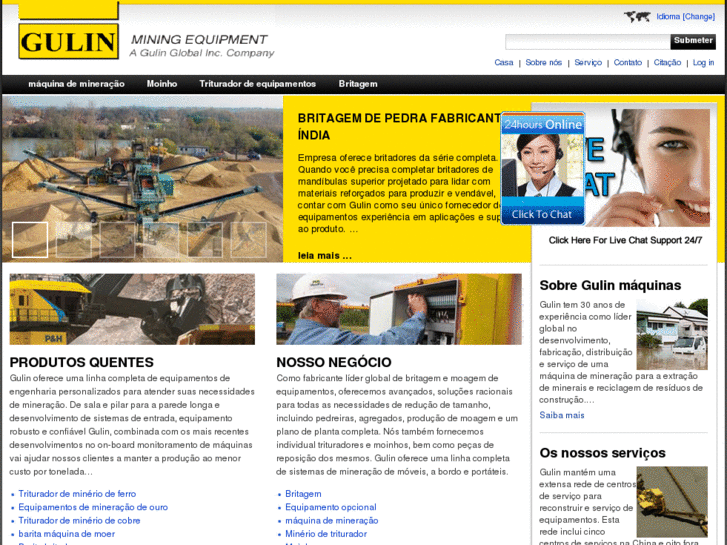Open the Britagem menu item
The width and height of the screenshot is (727, 545).
tap(358, 84)
